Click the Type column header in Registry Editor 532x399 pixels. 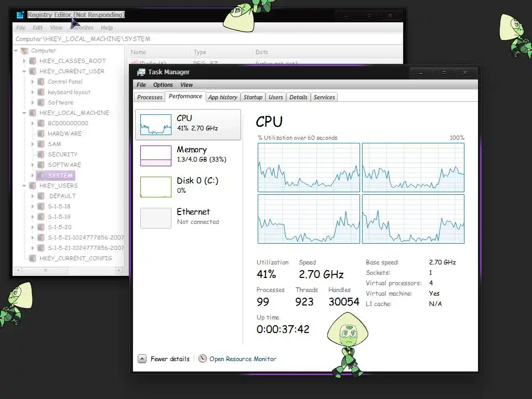[x=221, y=52]
